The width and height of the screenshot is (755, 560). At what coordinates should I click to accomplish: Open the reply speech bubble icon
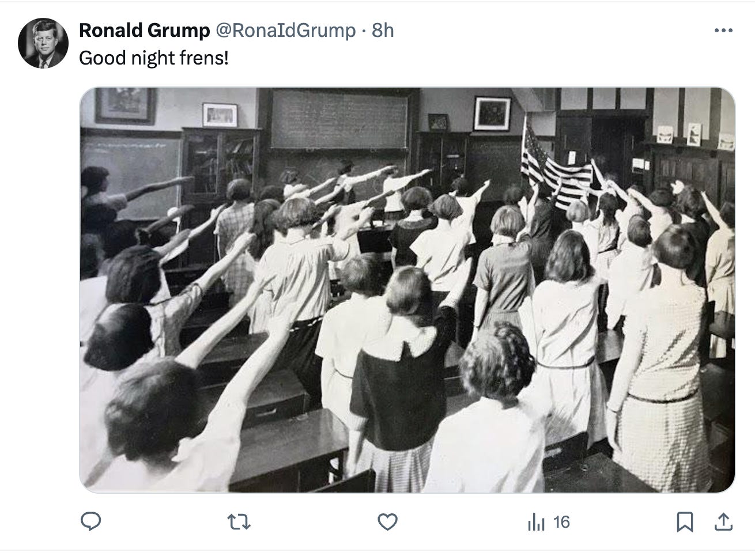click(90, 522)
